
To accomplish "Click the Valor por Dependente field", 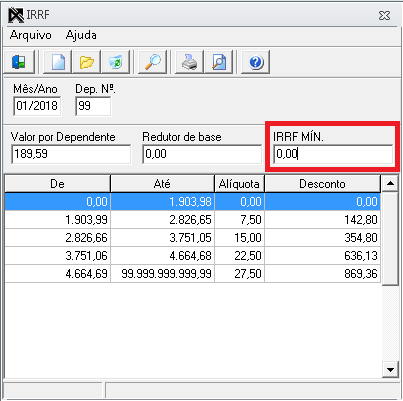I will click(x=71, y=154).
